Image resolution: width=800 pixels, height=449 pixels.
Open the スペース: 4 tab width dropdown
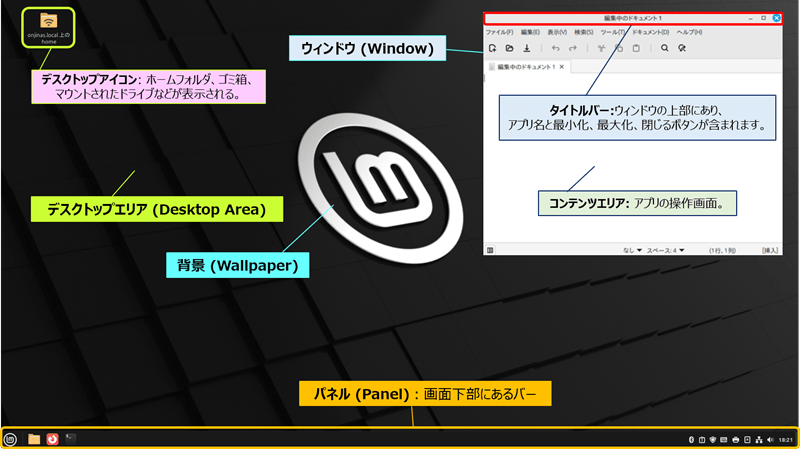pyautogui.click(x=666, y=251)
